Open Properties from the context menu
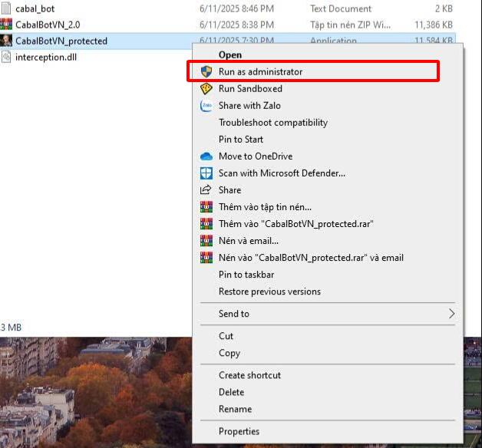The width and height of the screenshot is (482, 448). [239, 432]
